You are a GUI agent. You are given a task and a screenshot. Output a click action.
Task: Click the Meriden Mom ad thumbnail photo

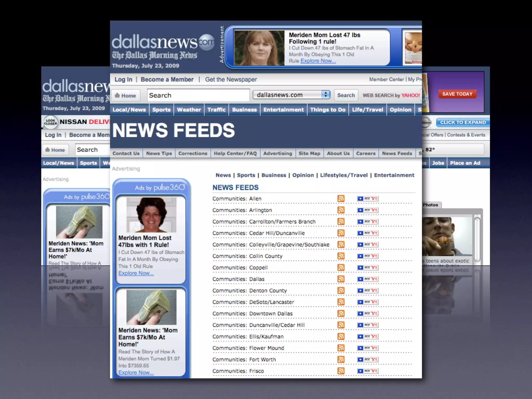151,215
